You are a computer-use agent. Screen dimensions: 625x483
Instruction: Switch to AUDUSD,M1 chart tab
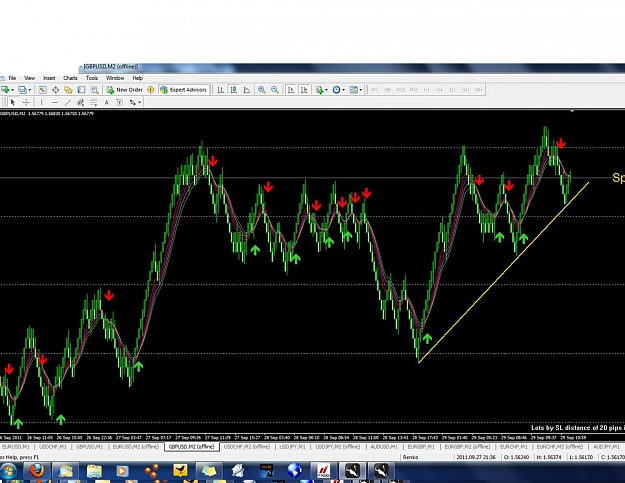click(x=384, y=447)
